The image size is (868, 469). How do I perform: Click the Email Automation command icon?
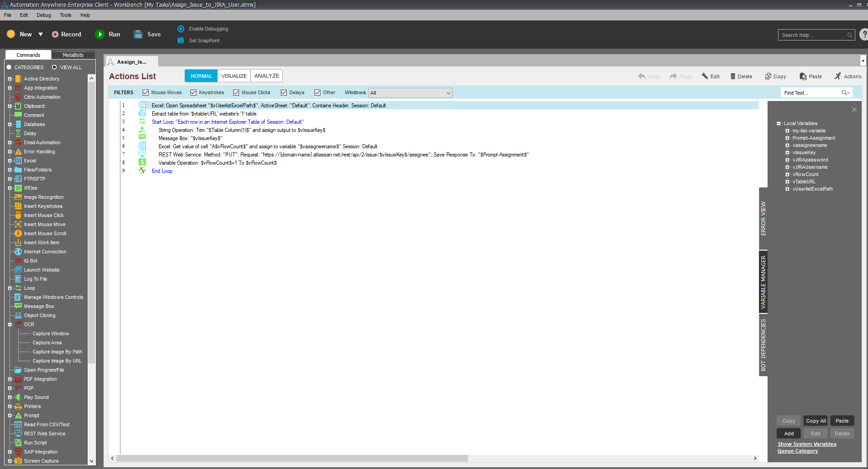[18, 142]
